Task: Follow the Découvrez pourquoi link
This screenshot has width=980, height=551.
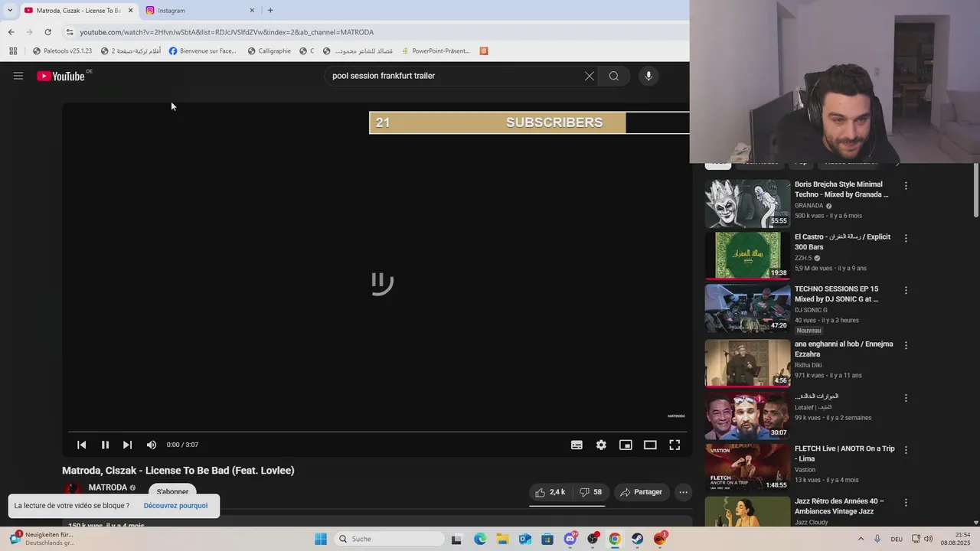Action: 175,506
